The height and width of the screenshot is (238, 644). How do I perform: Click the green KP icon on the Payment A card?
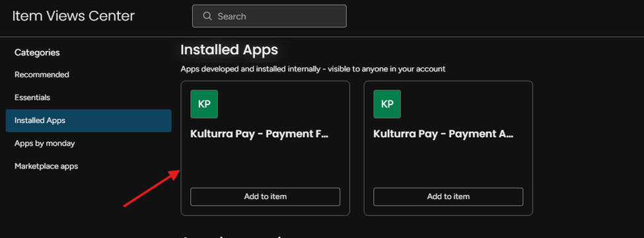(x=387, y=104)
